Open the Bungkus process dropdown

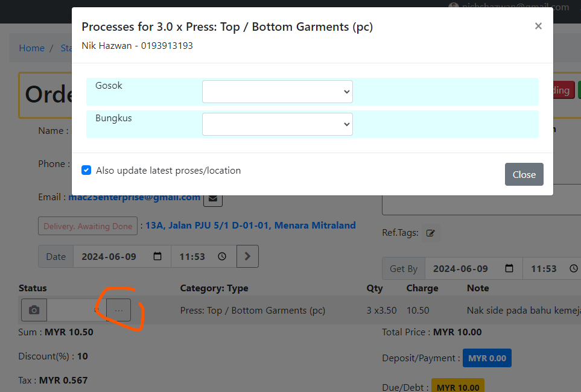[277, 123]
